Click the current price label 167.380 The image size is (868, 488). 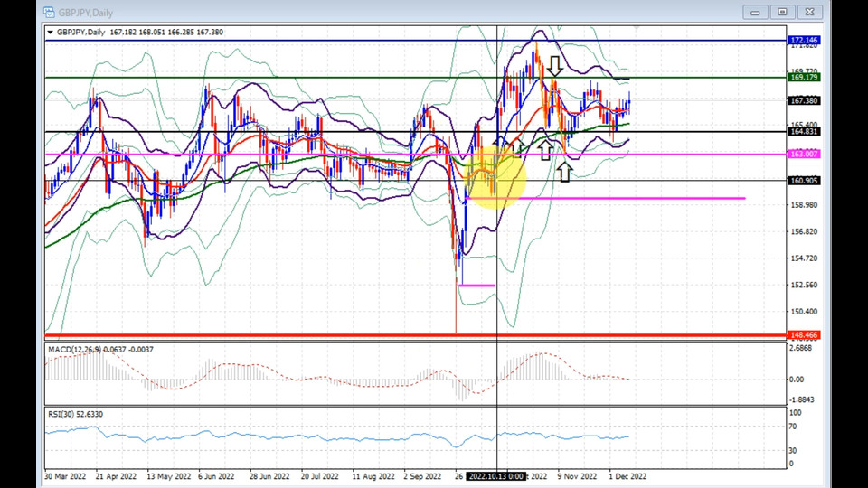pyautogui.click(x=804, y=100)
